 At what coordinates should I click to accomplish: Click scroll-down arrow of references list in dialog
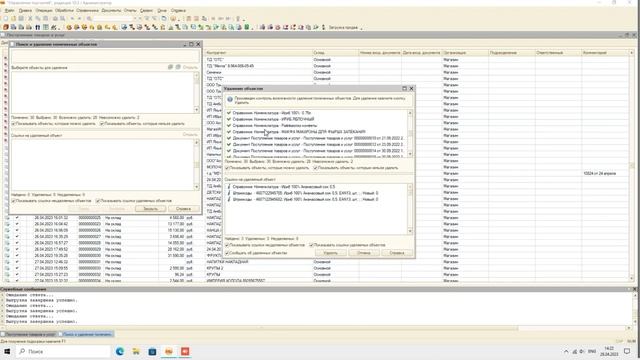[x=410, y=231]
